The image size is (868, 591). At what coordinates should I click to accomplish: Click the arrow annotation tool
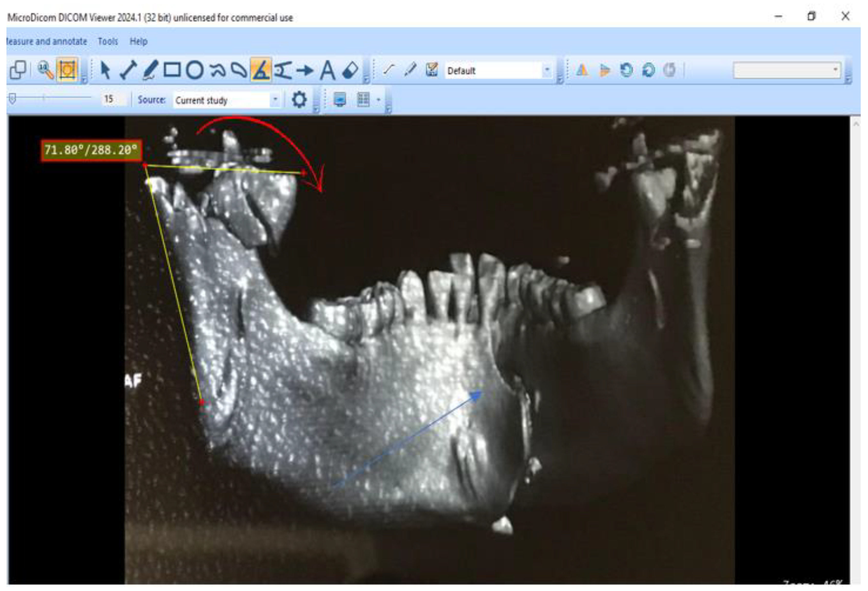pyautogui.click(x=305, y=70)
